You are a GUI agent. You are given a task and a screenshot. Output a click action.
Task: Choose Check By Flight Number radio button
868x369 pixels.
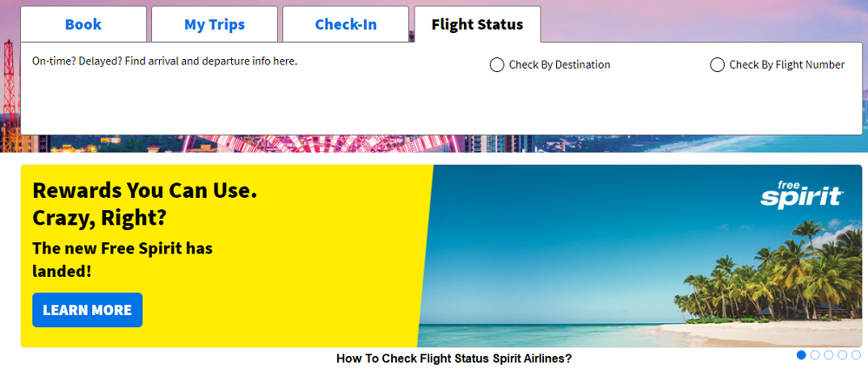(x=717, y=65)
